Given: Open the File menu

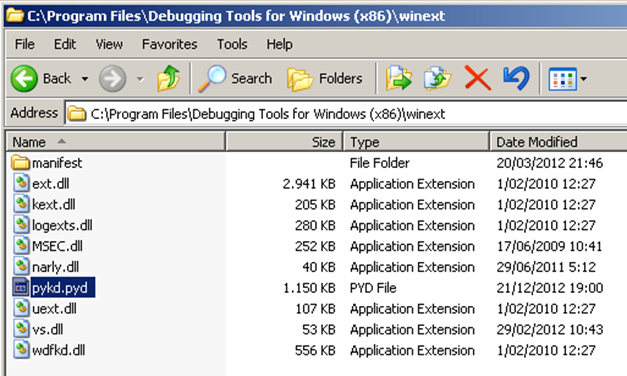Looking at the screenshot, I should tap(25, 44).
